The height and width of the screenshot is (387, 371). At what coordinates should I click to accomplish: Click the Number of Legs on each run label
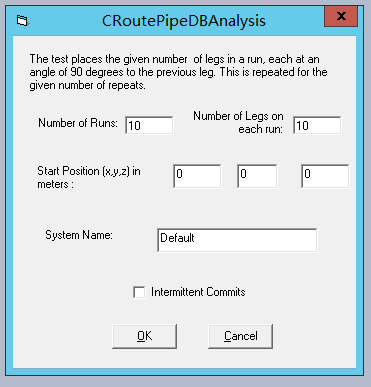238,122
